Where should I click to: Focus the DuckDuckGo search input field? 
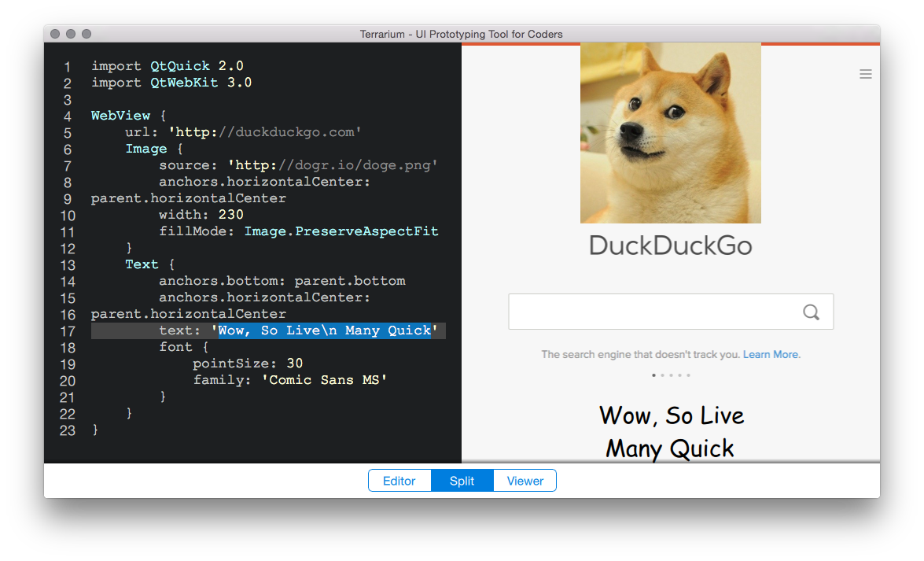671,312
